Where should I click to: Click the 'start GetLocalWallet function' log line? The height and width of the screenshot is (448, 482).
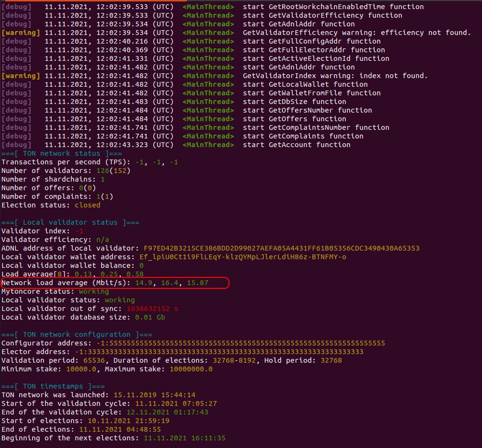click(x=305, y=84)
